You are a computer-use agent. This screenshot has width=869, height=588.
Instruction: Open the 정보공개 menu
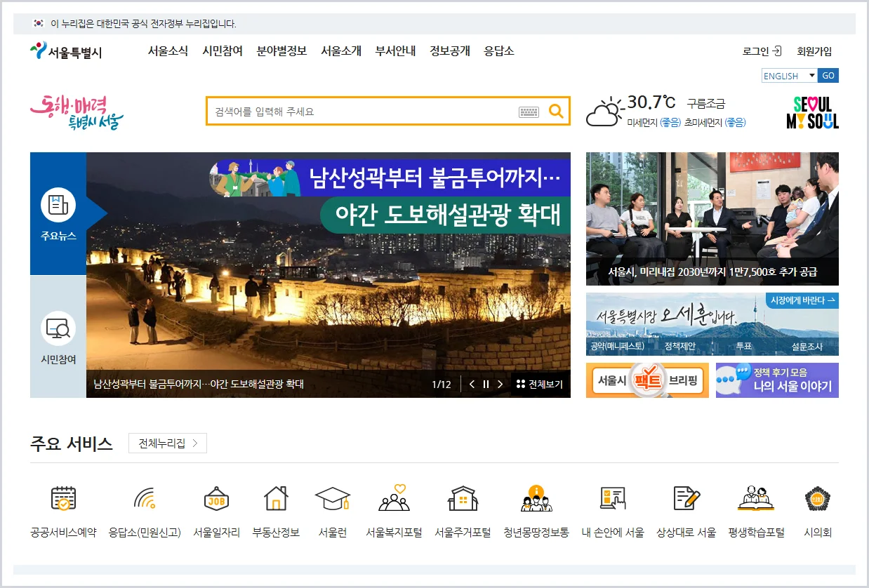point(450,51)
